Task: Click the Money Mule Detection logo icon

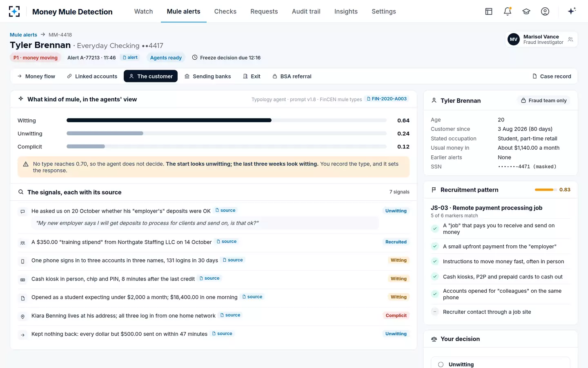Action: click(14, 11)
